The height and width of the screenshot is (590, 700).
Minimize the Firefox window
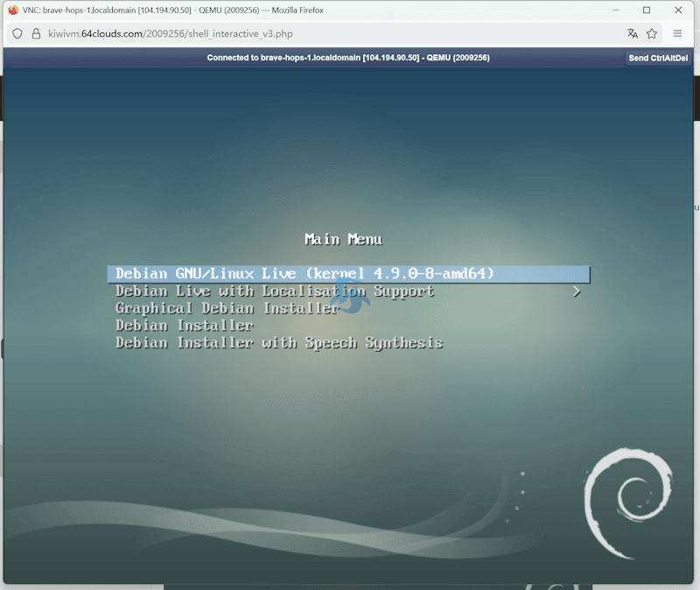point(615,11)
